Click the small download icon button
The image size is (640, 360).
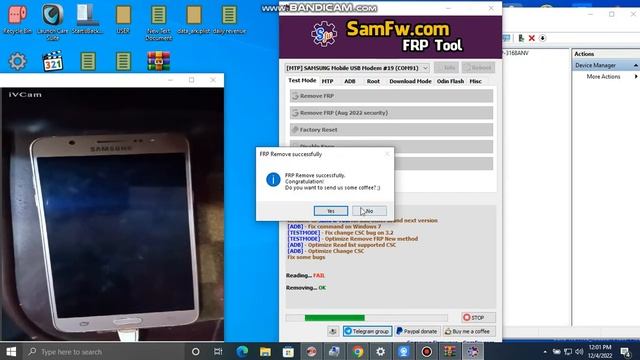click(333, 331)
